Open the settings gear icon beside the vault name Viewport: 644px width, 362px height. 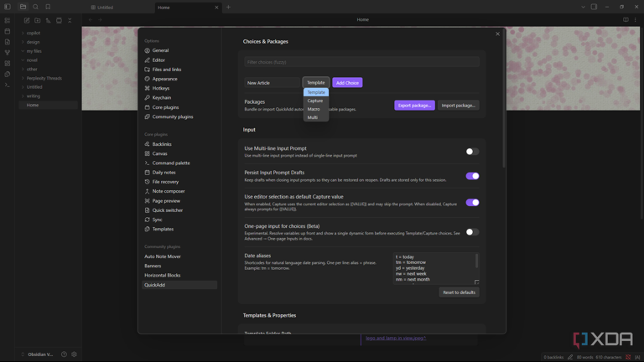point(74,354)
